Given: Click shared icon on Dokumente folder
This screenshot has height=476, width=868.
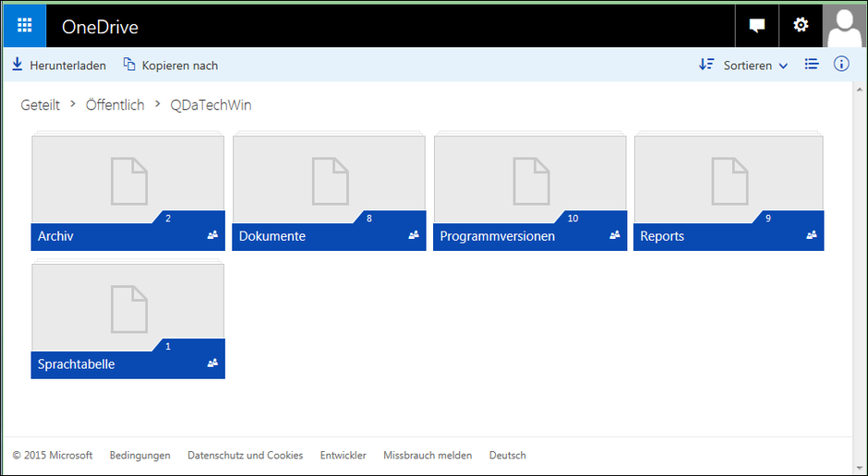Looking at the screenshot, I should [414, 235].
